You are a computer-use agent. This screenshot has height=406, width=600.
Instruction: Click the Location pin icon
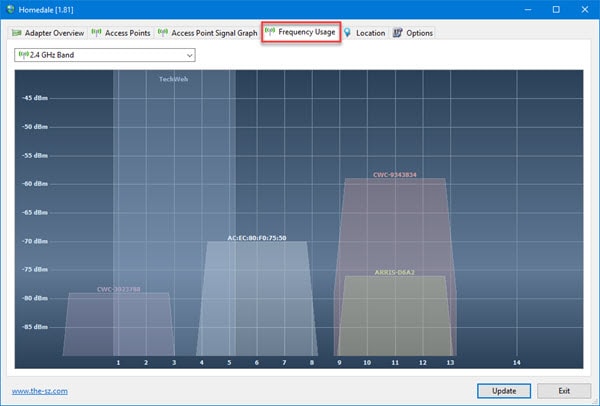pos(347,33)
